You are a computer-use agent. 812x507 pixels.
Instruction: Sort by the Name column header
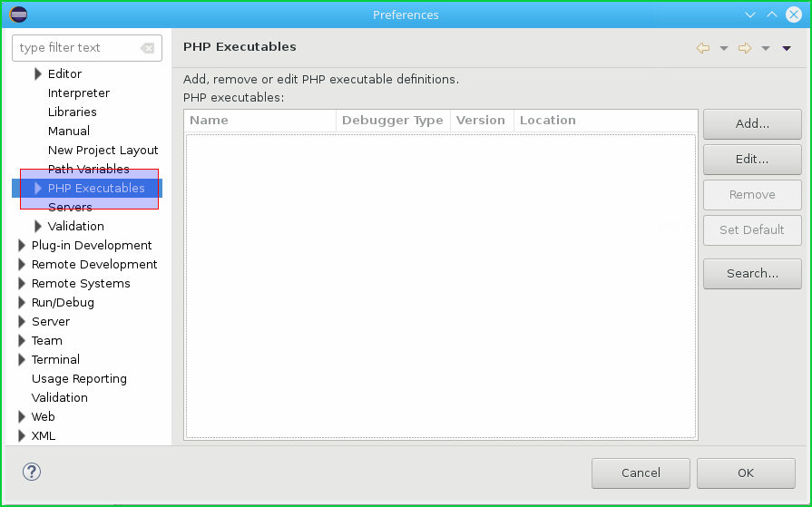[260, 121]
